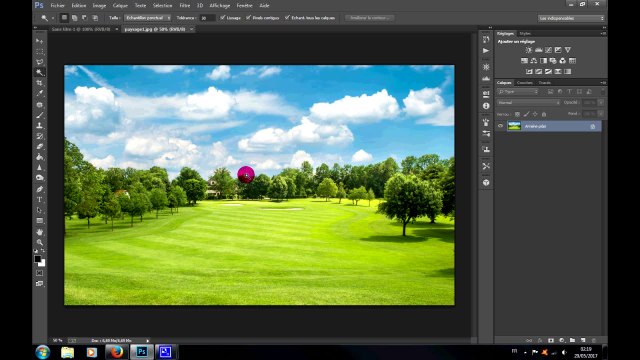The width and height of the screenshot is (640, 360).
Task: Open the Filtre menu
Action: click(x=184, y=6)
